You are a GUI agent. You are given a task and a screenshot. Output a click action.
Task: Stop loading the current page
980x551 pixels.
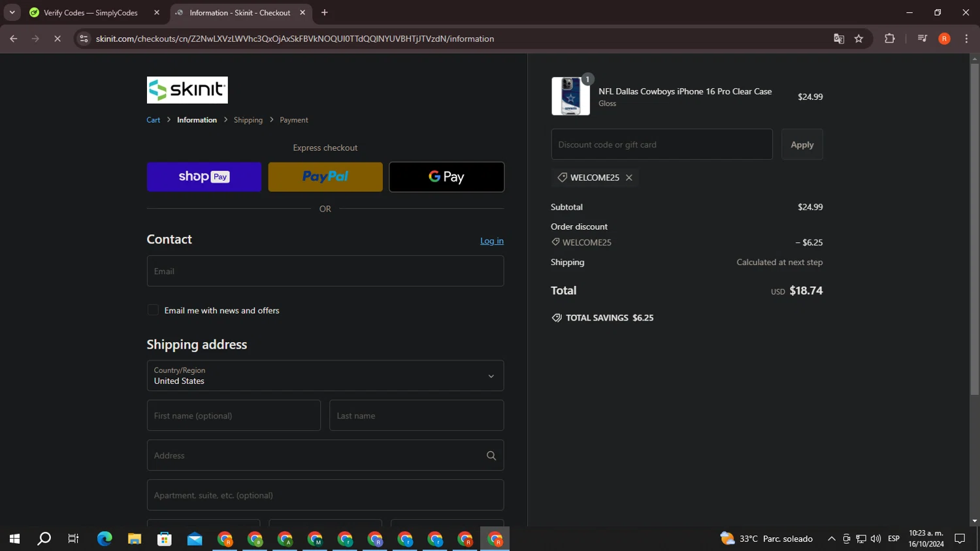pos(57,39)
